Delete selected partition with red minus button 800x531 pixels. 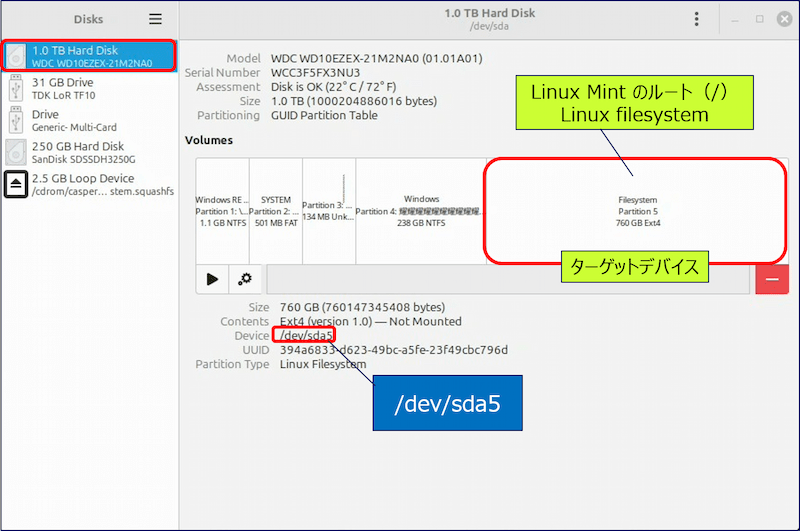[772, 279]
